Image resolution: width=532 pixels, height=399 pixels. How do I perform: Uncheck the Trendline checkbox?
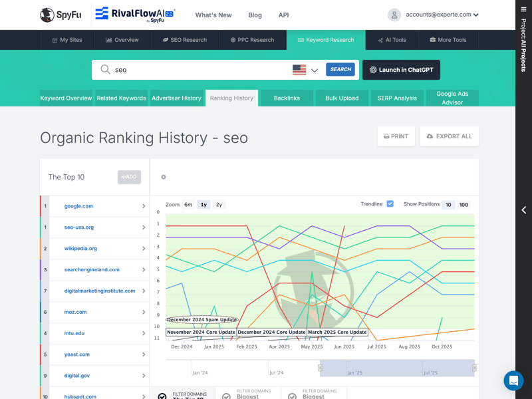390,204
